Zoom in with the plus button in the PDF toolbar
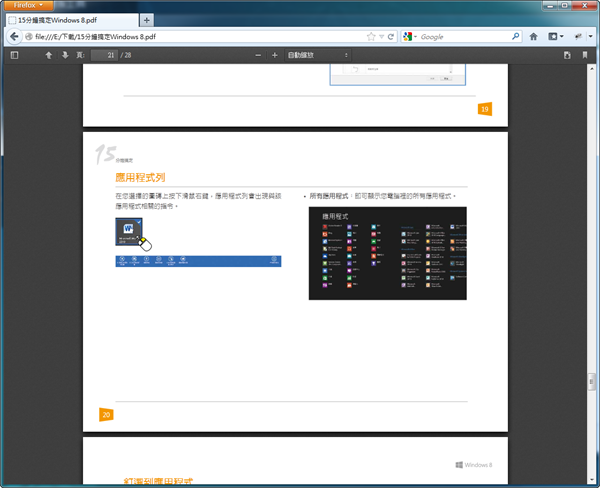The image size is (600, 488). pos(275,55)
